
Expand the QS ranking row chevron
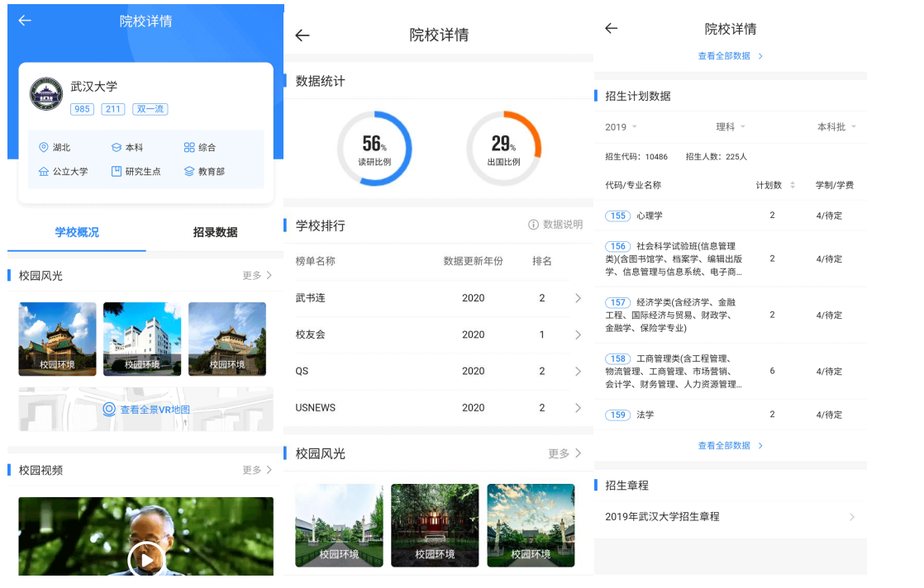[x=578, y=372]
